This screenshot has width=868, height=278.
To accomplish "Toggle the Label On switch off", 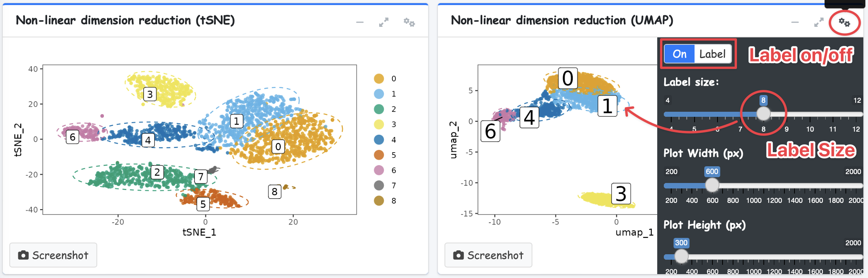I will 698,54.
